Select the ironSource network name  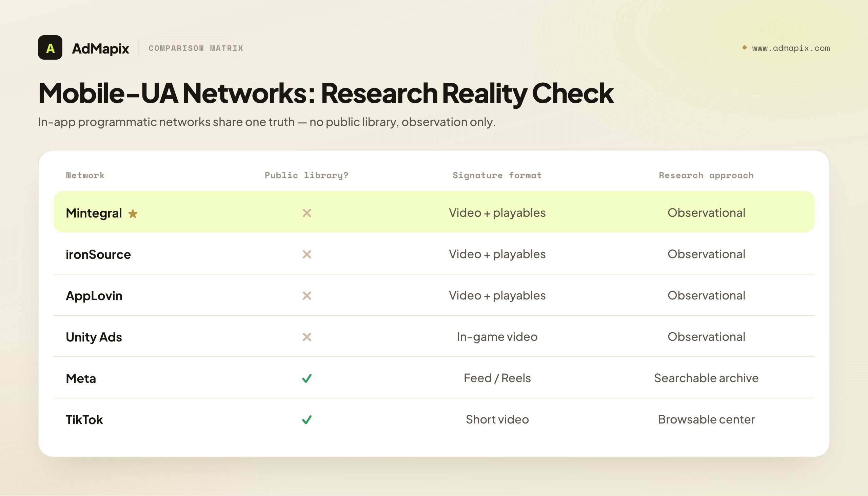click(x=98, y=254)
